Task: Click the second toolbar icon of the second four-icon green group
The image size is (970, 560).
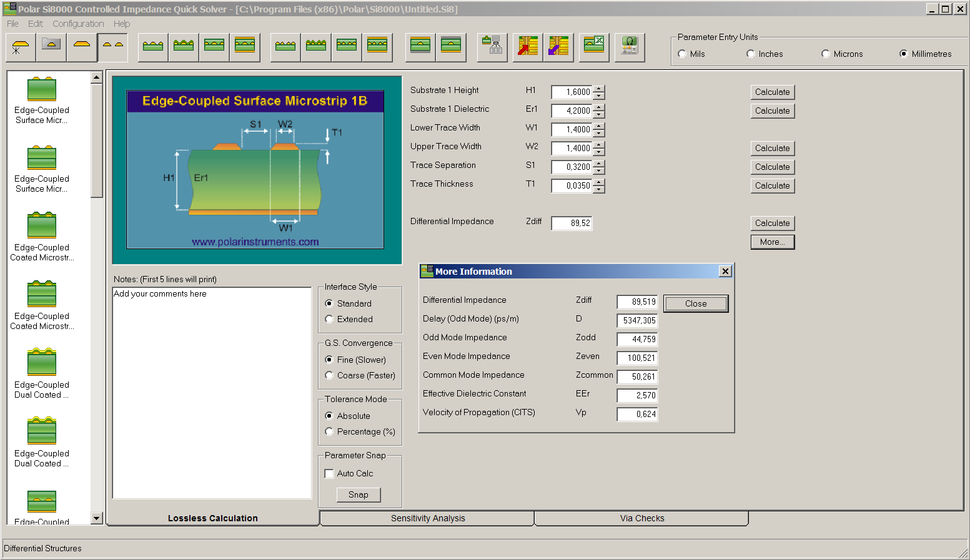Action: 316,47
